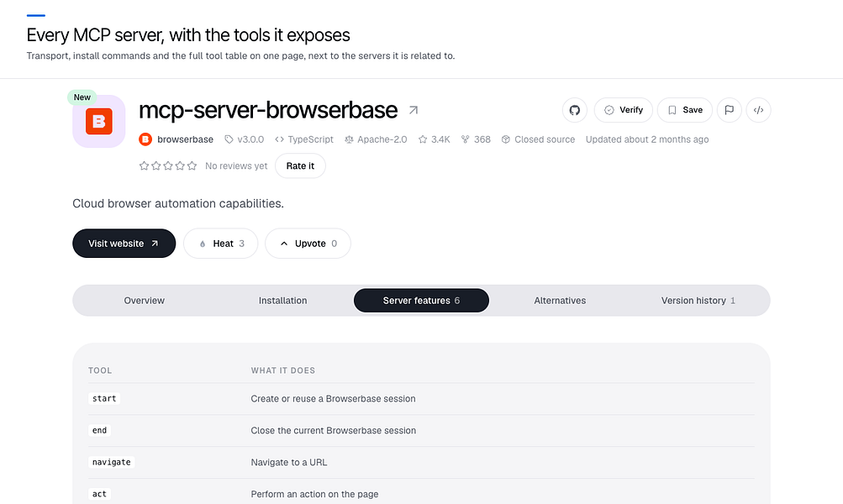Click the TOOL column header
This screenshot has width=843, height=504.
tap(100, 370)
